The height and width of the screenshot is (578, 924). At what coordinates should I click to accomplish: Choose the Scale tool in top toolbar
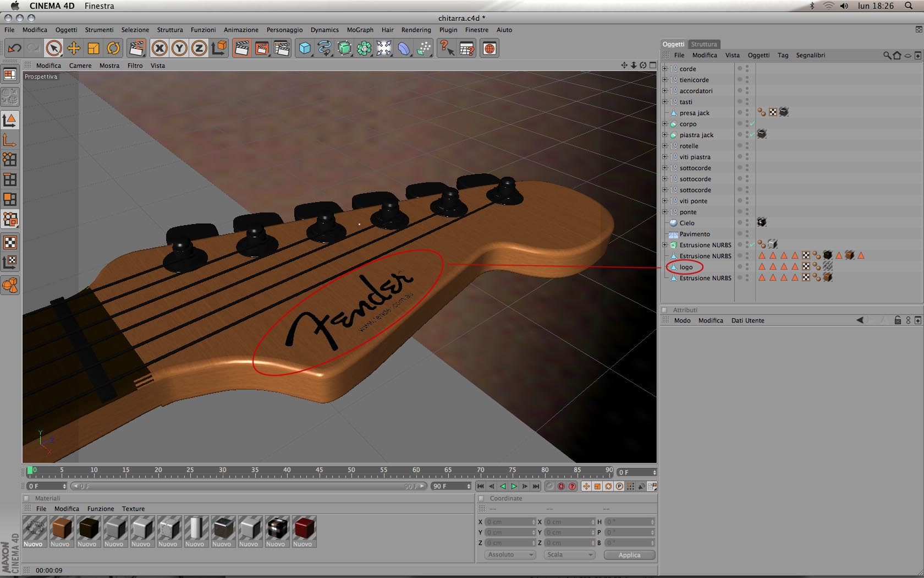click(x=94, y=48)
